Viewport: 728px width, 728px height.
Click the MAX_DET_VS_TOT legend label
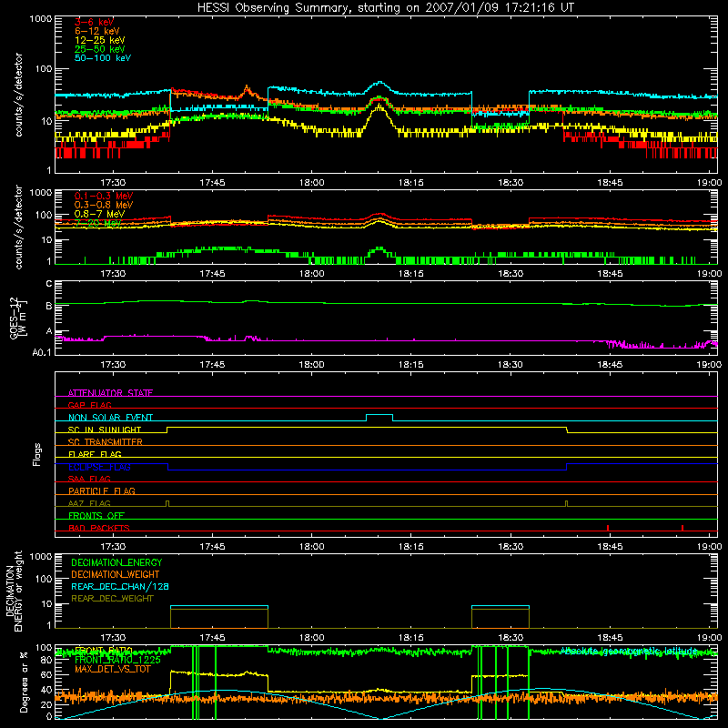click(x=112, y=669)
